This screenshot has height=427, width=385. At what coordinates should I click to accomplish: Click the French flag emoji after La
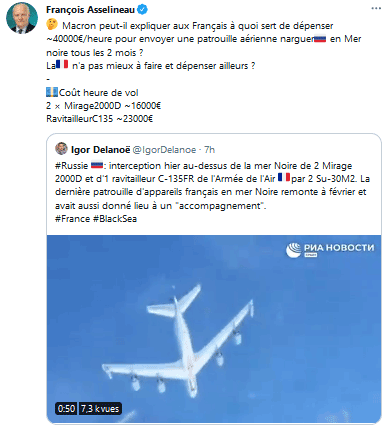tap(62, 64)
